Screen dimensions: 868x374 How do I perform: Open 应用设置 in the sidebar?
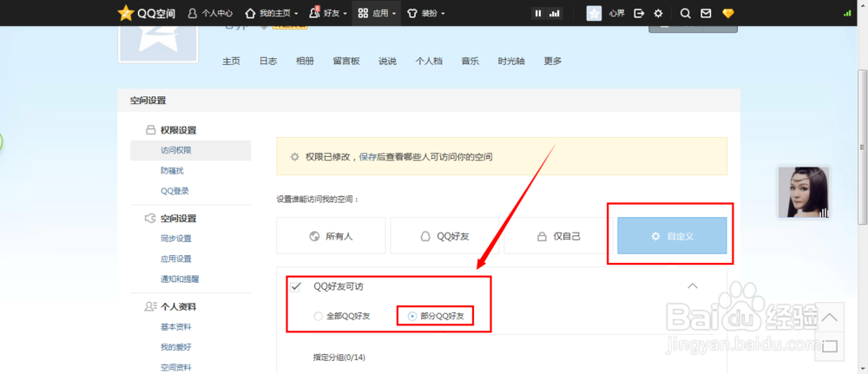pos(176,259)
